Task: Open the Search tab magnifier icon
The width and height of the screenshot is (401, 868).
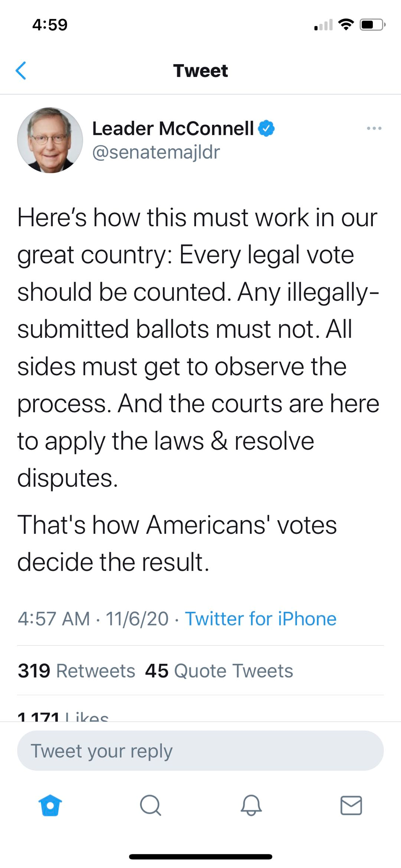Action: [x=150, y=805]
